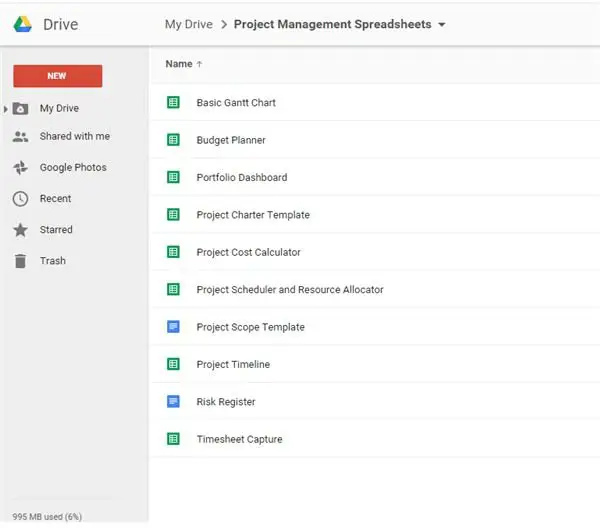
Task: Click the Recent clock icon
Action: [x=20, y=199]
